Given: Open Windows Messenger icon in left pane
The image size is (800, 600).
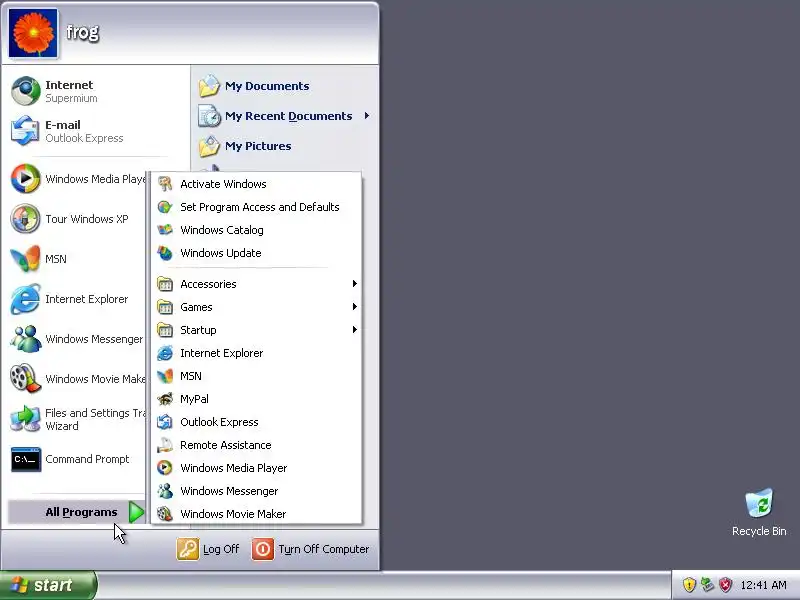Looking at the screenshot, I should 26,339.
